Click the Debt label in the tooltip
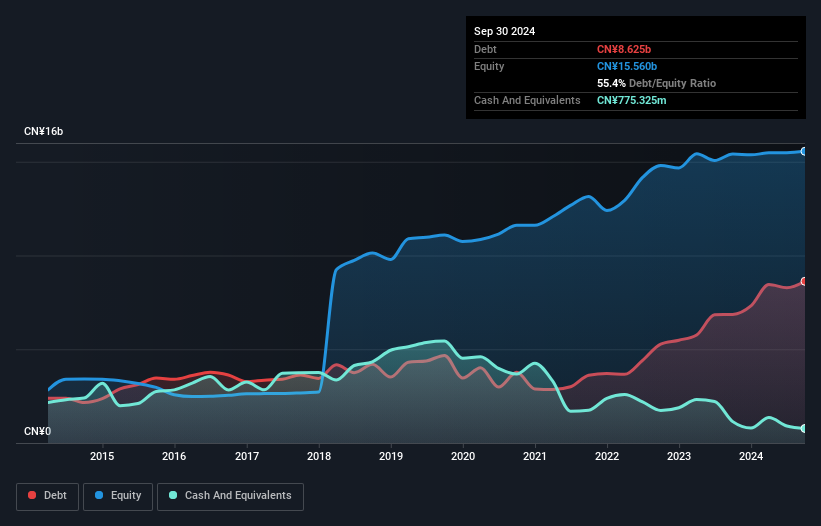The image size is (821, 526). click(485, 49)
